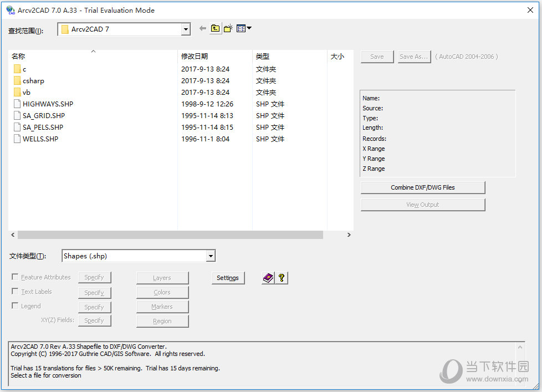Click the Region button
Image resolution: width=542 pixels, height=392 pixels.
point(162,321)
